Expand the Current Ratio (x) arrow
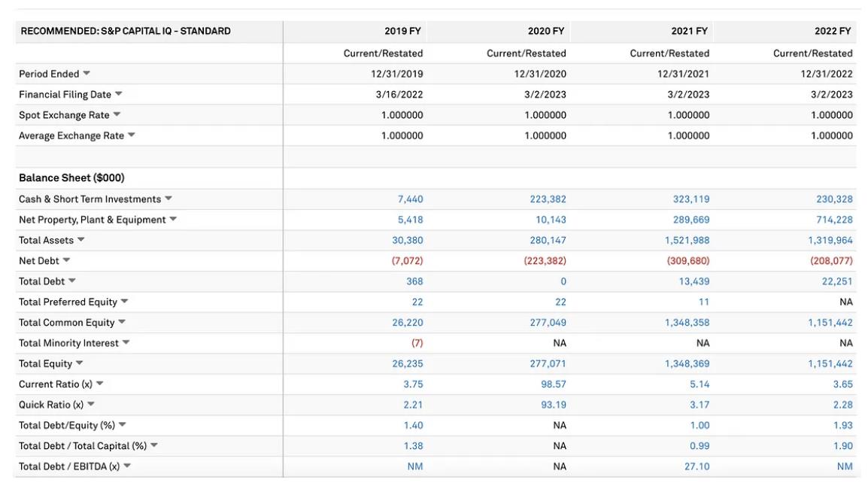Image resolution: width=868 pixels, height=486 pixels. (x=100, y=384)
